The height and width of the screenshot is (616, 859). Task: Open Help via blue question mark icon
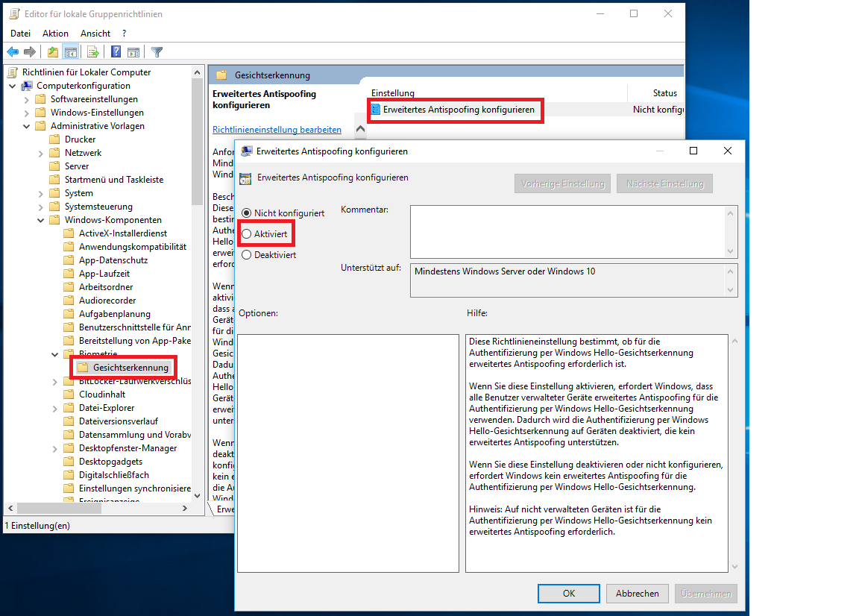click(x=116, y=52)
